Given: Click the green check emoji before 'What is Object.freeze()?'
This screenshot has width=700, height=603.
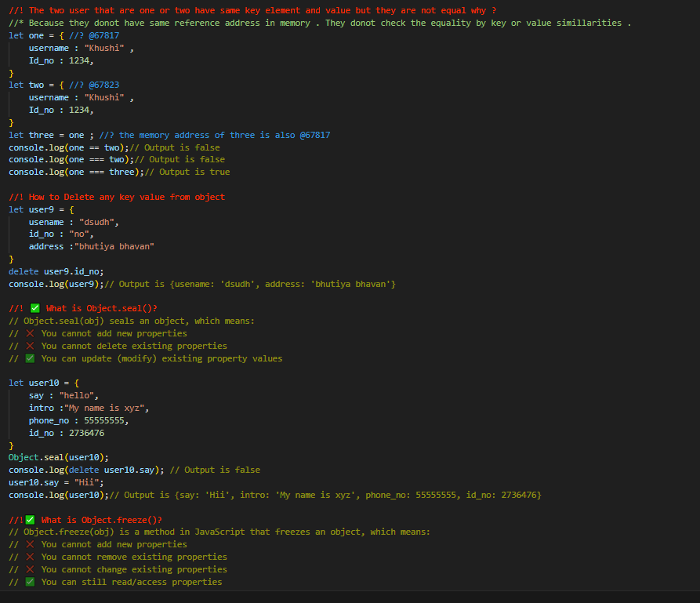Looking at the screenshot, I should 30,520.
